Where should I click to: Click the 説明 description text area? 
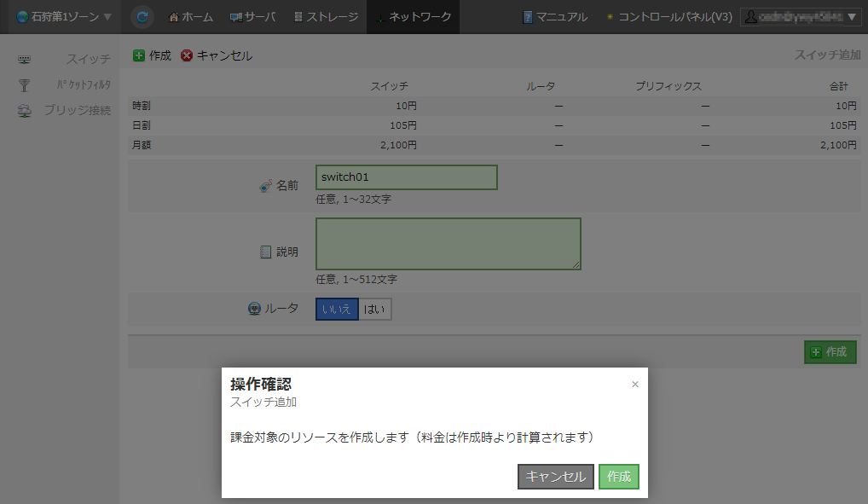coord(448,244)
